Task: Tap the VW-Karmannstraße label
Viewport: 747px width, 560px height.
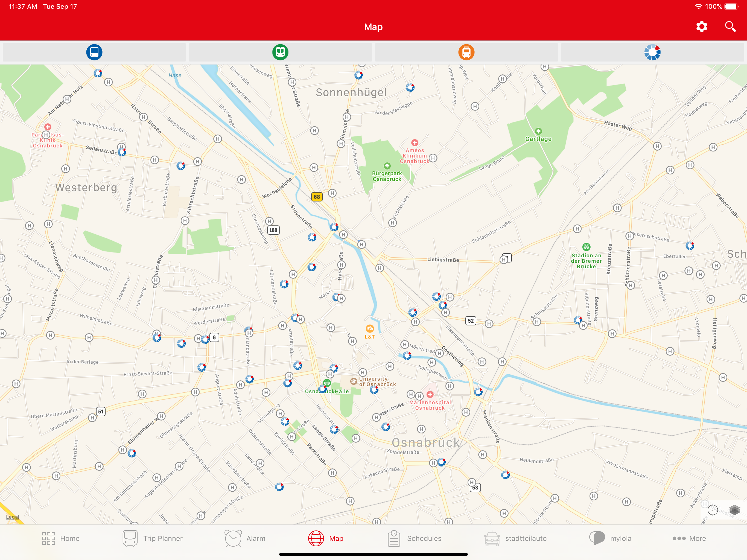Action: tap(627, 469)
